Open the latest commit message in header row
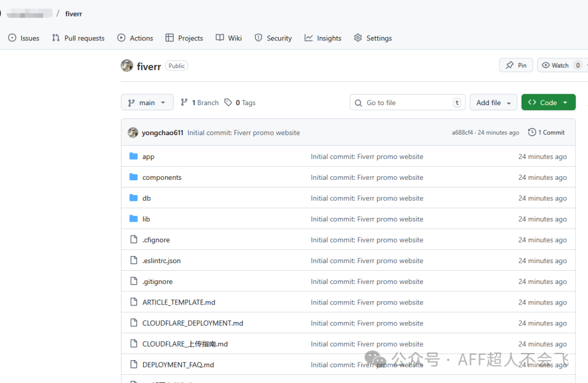This screenshot has width=588, height=383. click(243, 133)
